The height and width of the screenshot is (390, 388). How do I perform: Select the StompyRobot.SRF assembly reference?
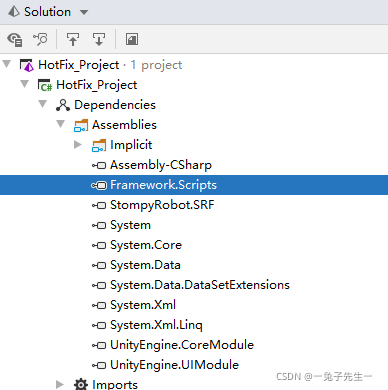(162, 205)
